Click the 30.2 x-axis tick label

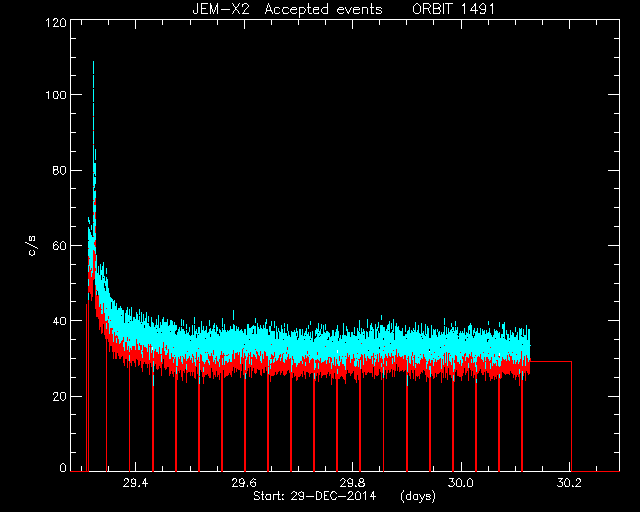570,483
